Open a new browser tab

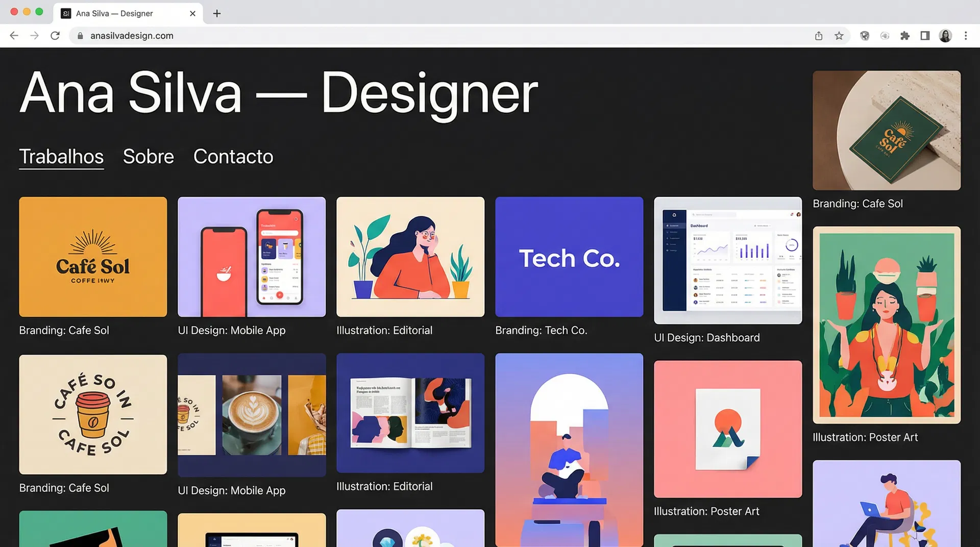[216, 13]
